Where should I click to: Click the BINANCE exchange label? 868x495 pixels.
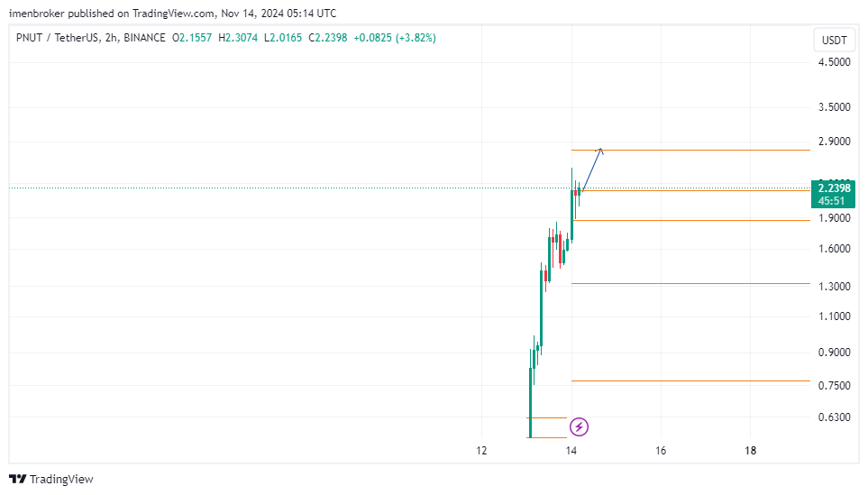click(x=144, y=38)
